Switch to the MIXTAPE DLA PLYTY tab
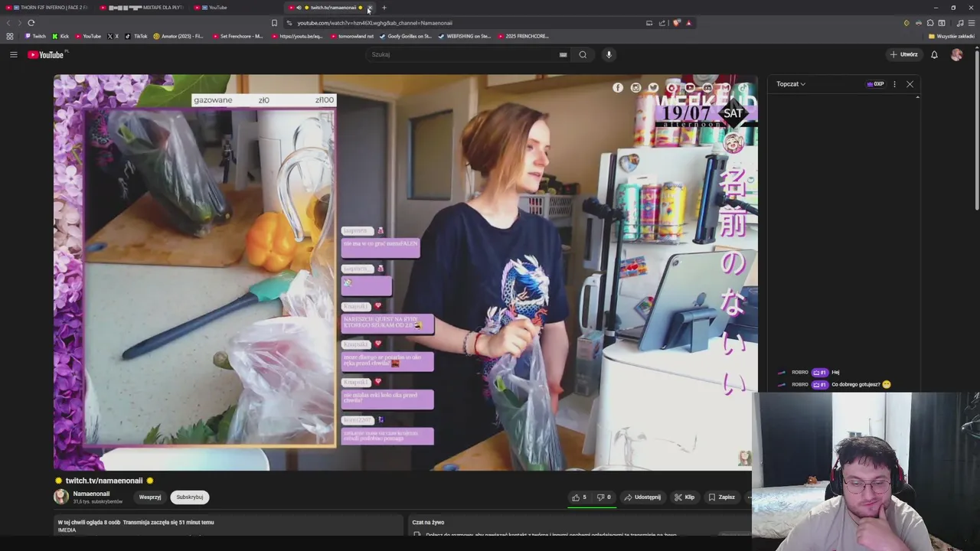 (143, 8)
